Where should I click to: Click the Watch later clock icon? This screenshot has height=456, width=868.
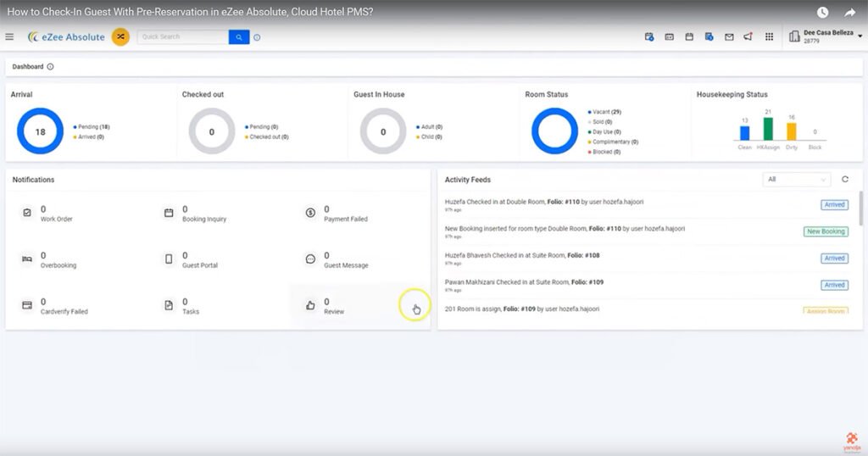pos(822,12)
